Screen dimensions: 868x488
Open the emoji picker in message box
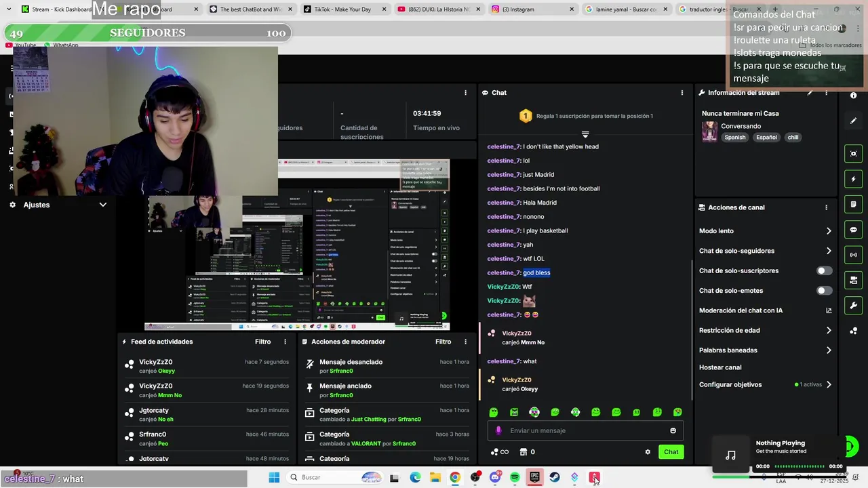click(673, 430)
